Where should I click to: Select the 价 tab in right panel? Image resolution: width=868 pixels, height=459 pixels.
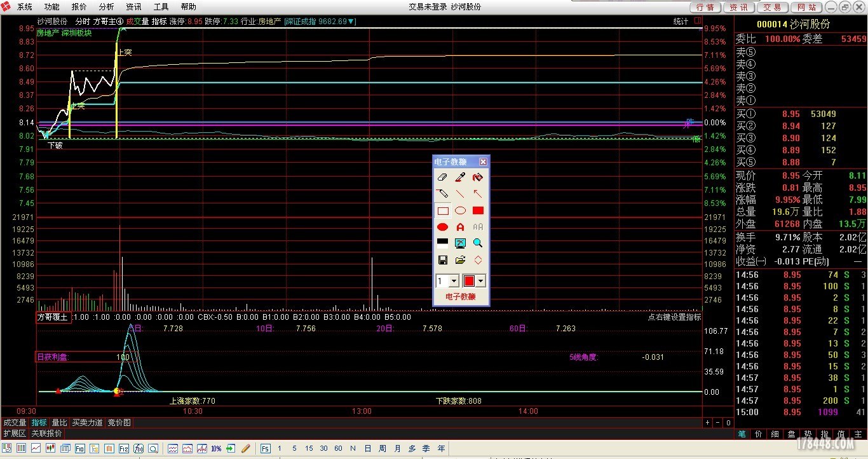[759, 434]
